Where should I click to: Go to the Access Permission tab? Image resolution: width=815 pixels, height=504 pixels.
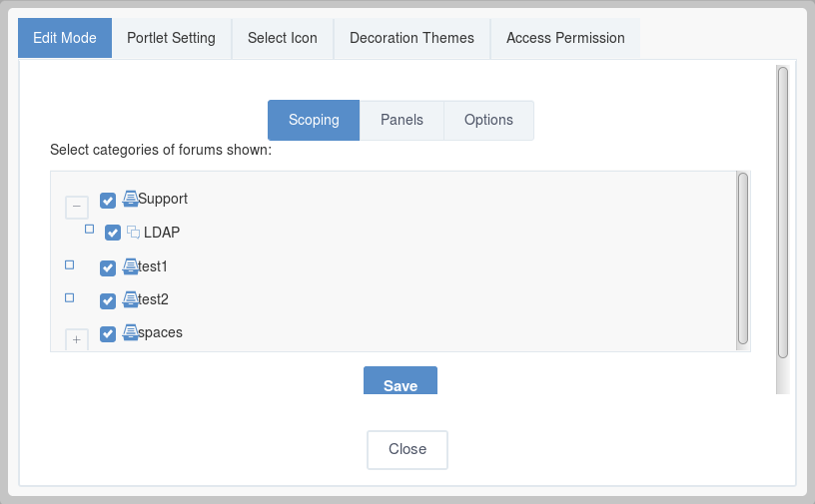(x=565, y=38)
